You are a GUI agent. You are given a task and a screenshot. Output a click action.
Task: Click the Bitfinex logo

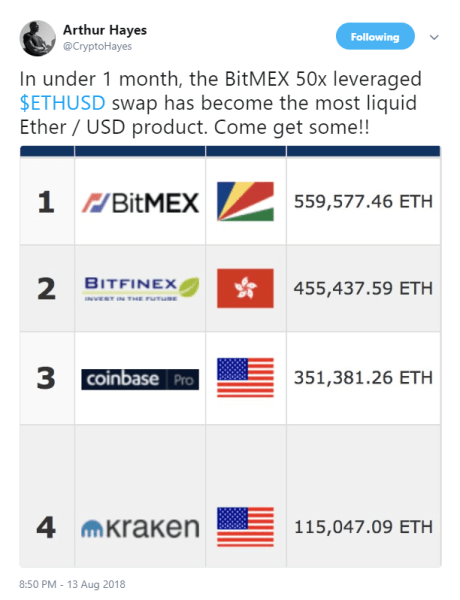pos(140,288)
